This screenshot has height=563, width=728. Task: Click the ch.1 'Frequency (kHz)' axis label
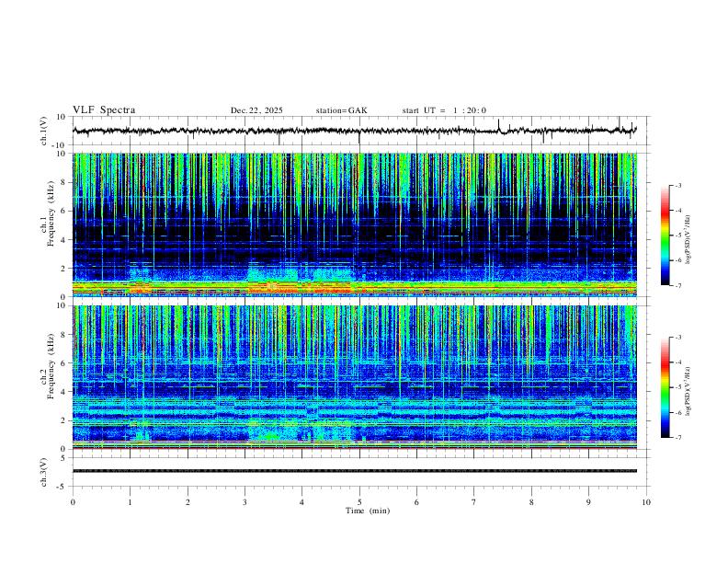click(51, 213)
